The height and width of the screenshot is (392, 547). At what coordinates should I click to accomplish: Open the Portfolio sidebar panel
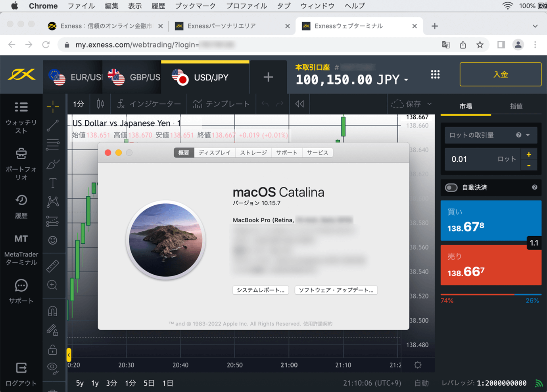21,164
